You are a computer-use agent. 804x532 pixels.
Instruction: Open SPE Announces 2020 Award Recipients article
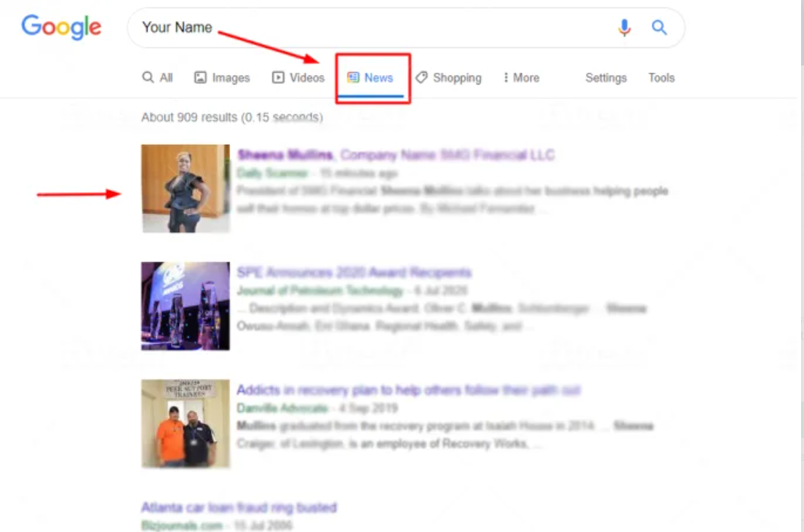(x=354, y=273)
